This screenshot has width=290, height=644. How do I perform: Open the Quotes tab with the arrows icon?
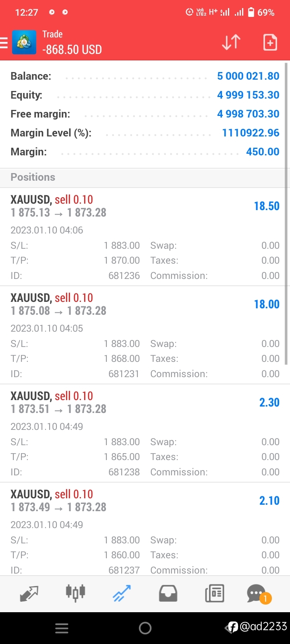29,593
